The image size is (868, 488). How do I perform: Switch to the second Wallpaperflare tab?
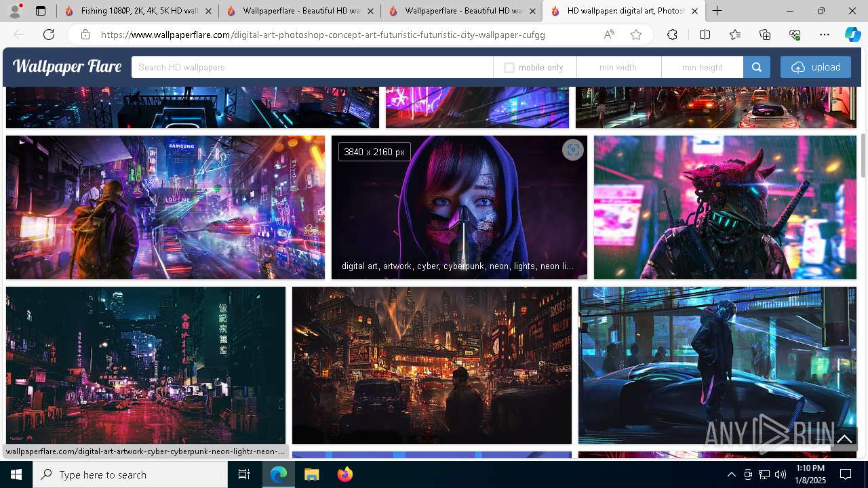[300, 11]
